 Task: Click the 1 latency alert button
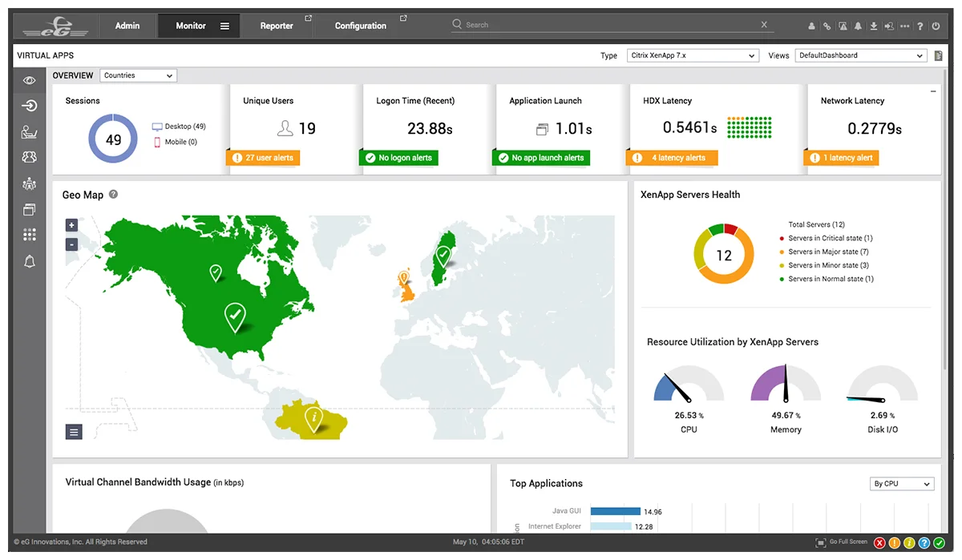tap(841, 158)
